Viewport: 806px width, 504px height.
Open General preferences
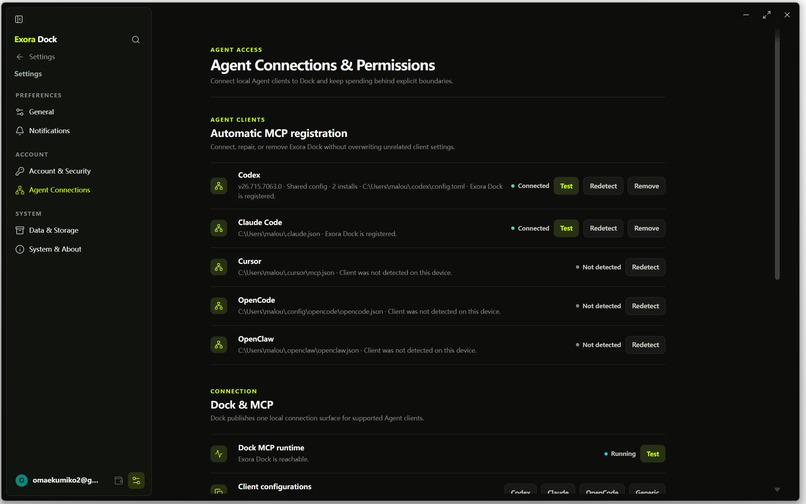pos(41,112)
